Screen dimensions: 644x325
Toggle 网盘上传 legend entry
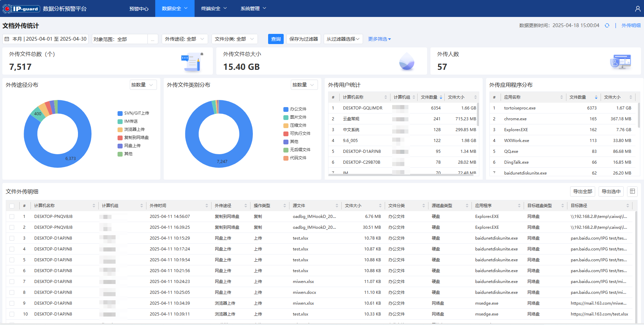tap(129, 146)
